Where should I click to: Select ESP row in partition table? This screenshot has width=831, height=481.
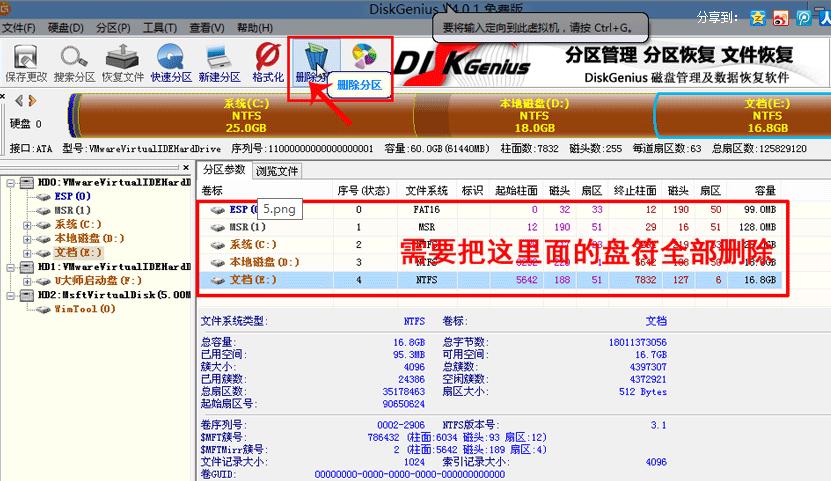490,210
